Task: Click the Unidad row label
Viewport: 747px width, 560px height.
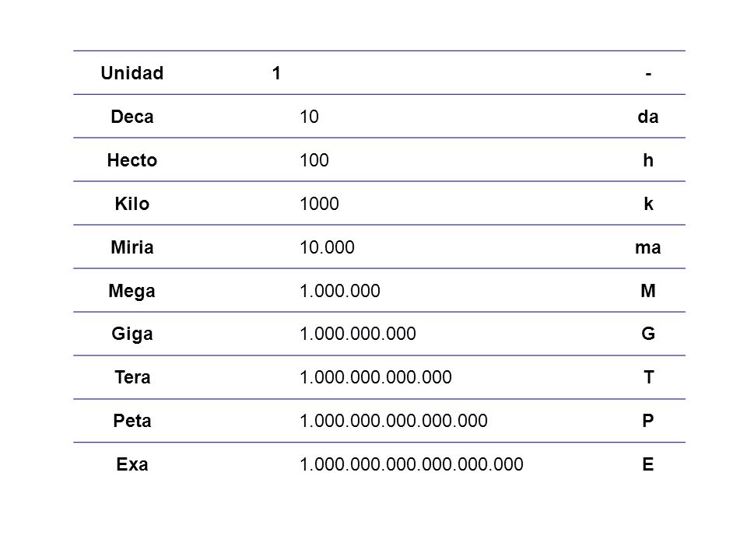Action: point(132,73)
